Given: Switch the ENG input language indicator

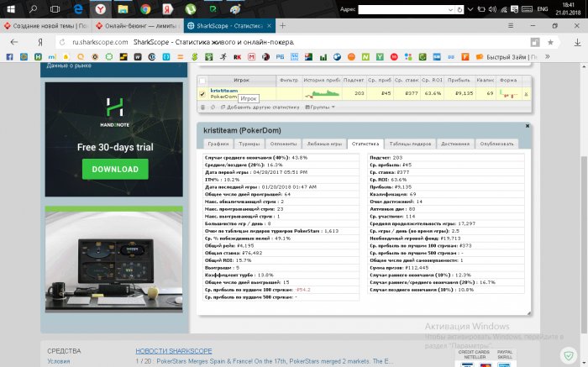Looking at the screenshot, I should coord(543,9).
